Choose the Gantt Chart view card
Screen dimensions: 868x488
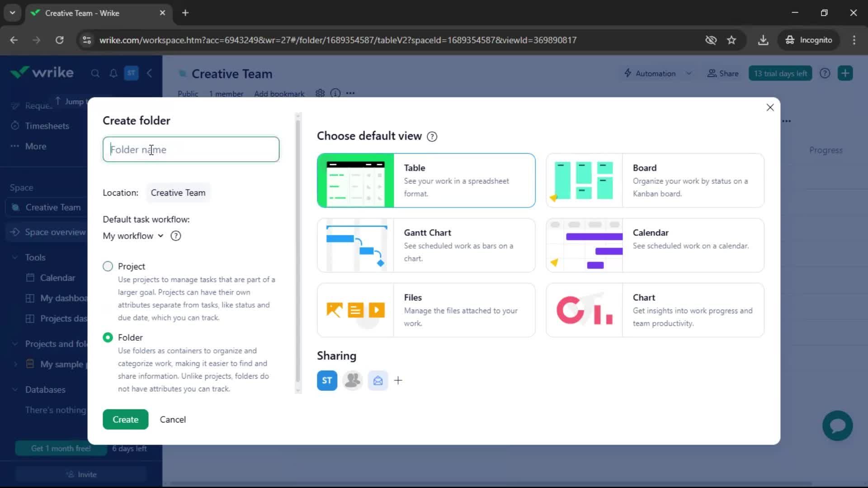click(426, 245)
